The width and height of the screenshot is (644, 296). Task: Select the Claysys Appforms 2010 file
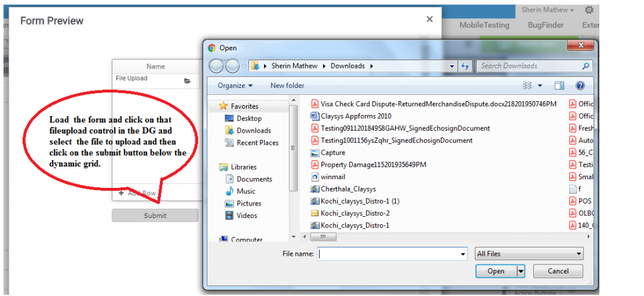click(355, 116)
